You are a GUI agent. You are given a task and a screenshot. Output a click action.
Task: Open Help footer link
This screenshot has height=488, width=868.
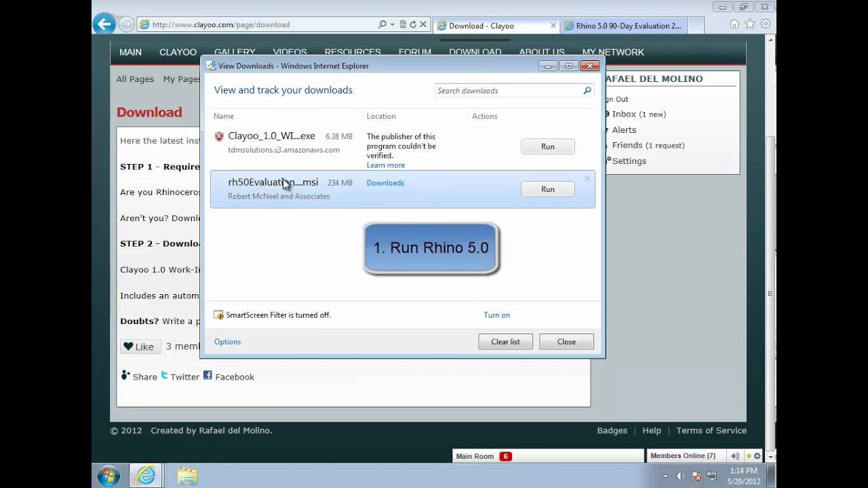[651, 430]
